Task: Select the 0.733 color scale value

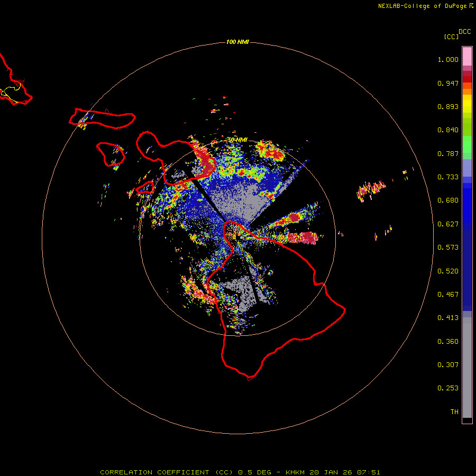Action: point(448,177)
